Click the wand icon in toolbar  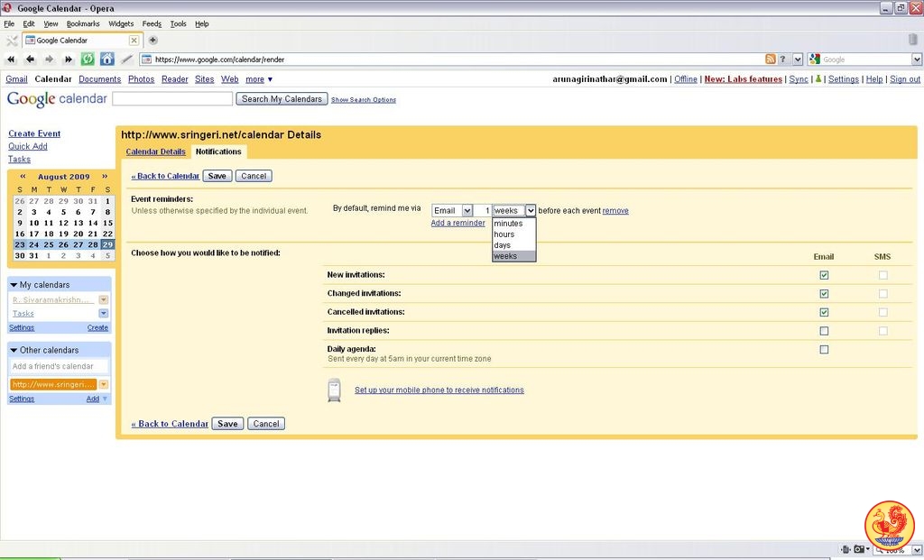126,59
